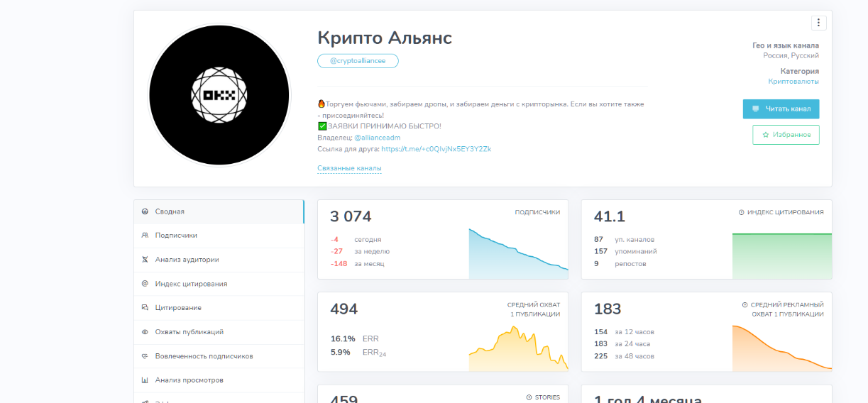868x403 pixels.
Task: Click the -148 за месяц row
Action: click(357, 264)
